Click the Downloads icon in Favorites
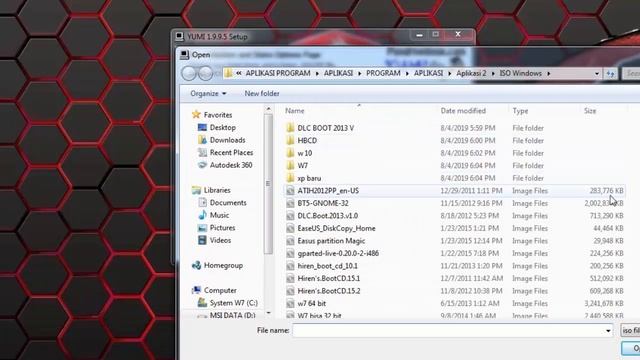Screen dimensions: 640x360 pyautogui.click(x=202, y=140)
